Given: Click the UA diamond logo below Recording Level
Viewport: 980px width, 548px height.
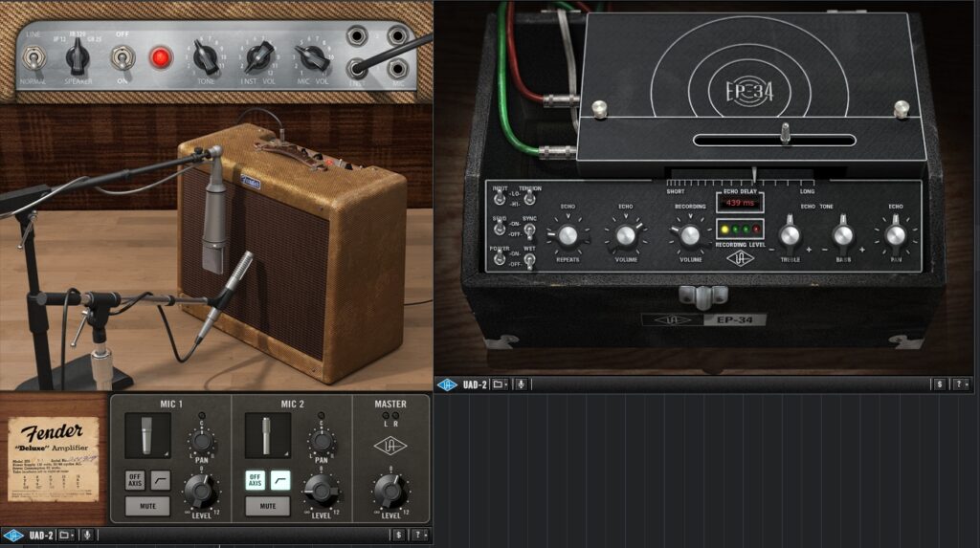Looking at the screenshot, I should tap(740, 258).
